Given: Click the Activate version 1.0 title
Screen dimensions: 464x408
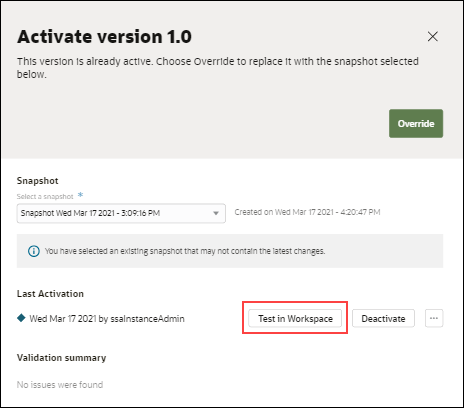Looking at the screenshot, I should [x=104, y=36].
